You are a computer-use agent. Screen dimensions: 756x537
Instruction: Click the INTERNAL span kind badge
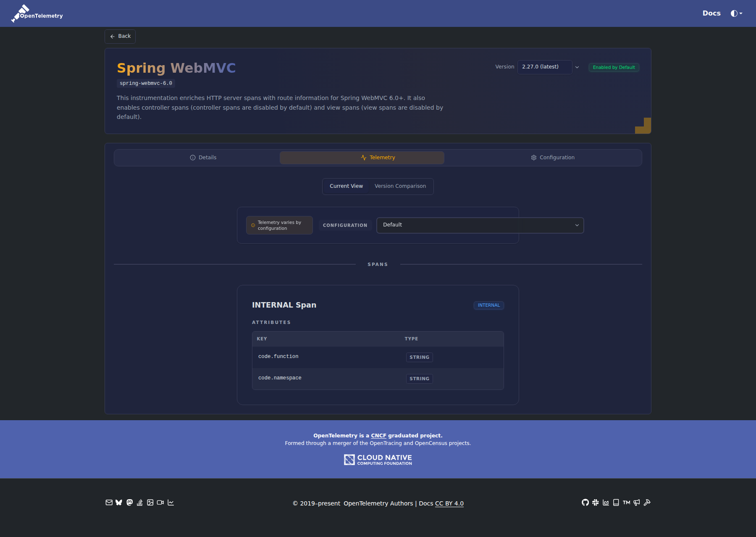point(489,305)
